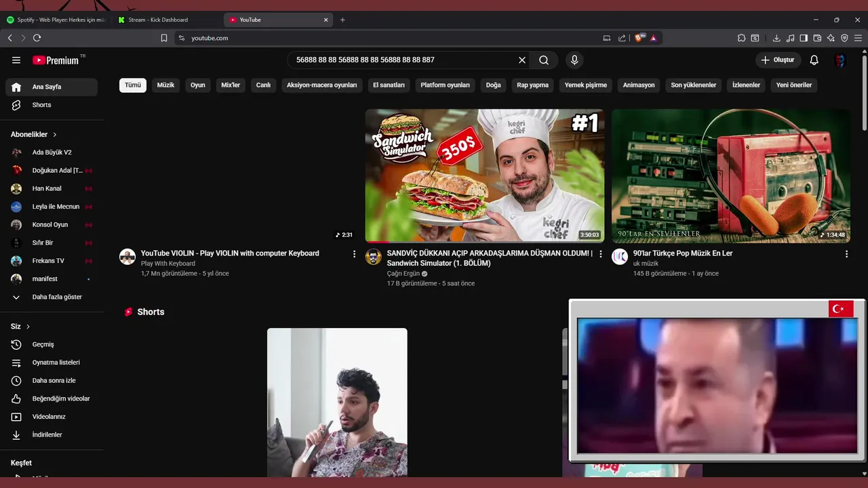The width and height of the screenshot is (868, 488).
Task: Clear the search box text
Action: tap(522, 60)
